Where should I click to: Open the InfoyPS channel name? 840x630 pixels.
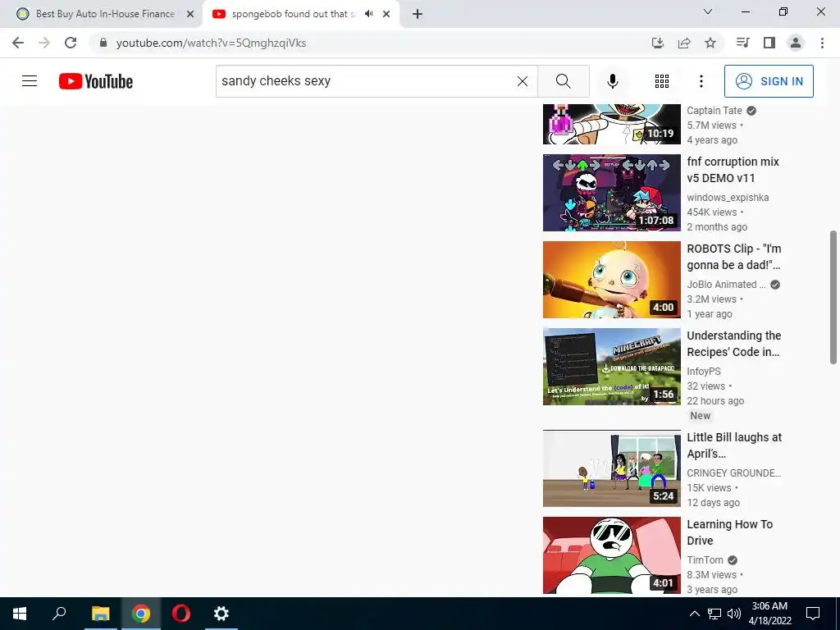tap(703, 372)
